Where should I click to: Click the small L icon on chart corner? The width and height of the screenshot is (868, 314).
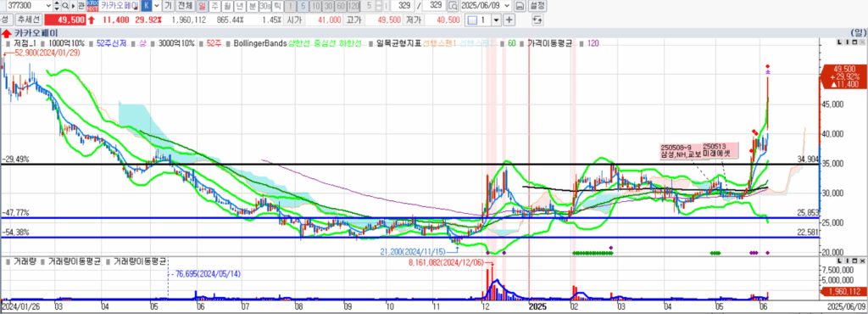840,42
